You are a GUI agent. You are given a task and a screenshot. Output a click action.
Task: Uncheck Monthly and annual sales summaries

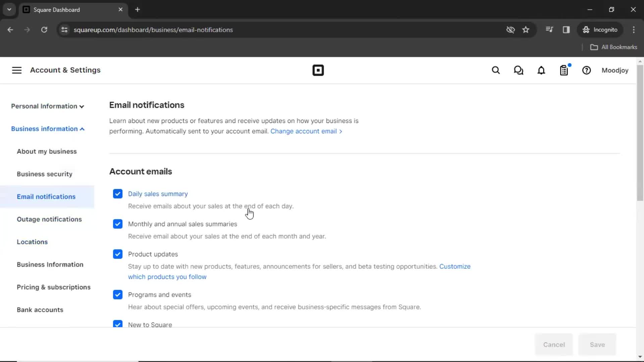(x=118, y=224)
